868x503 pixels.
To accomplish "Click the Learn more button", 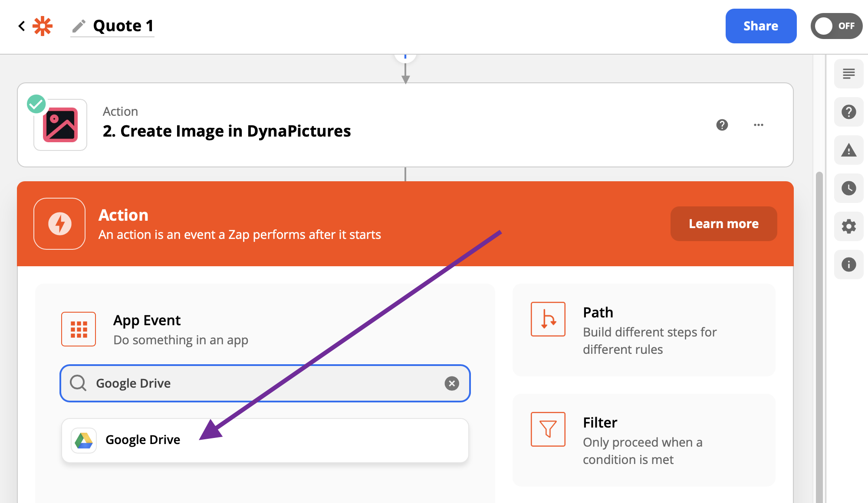I will click(723, 224).
